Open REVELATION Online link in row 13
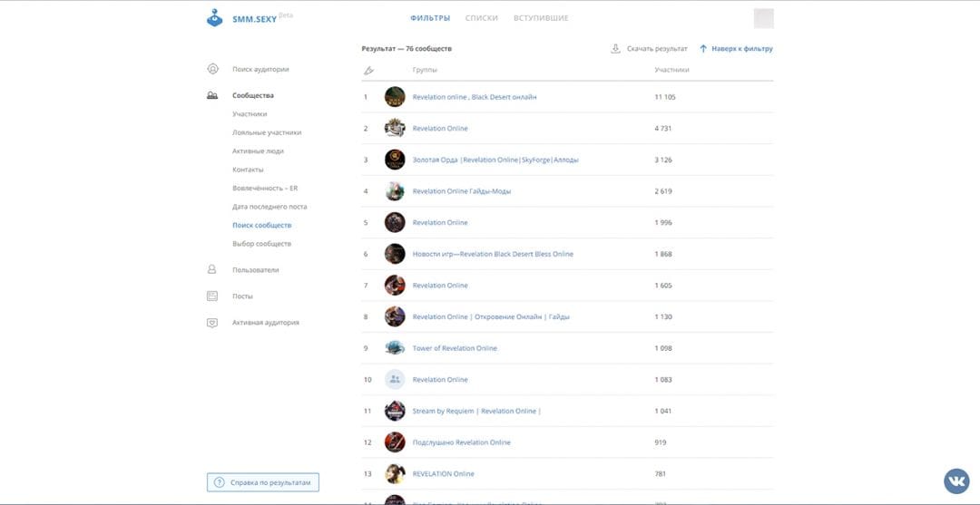Screen dimensions: 980x505 [443, 474]
